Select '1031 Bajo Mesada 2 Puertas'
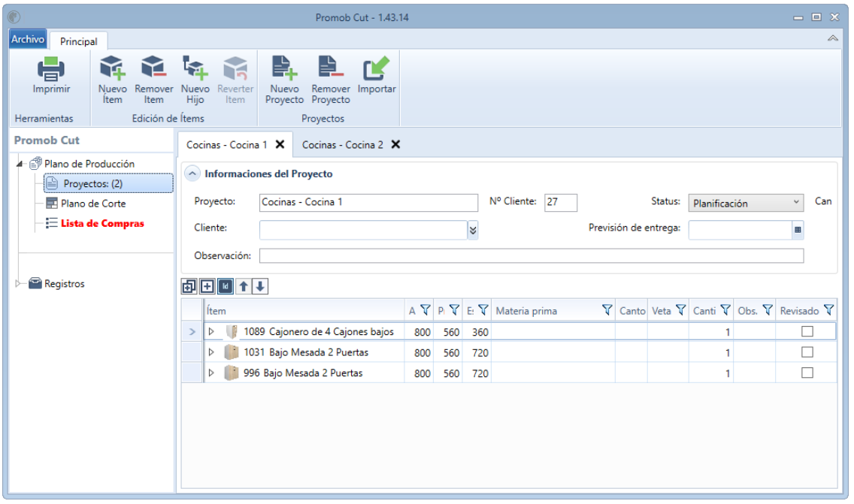Image resolution: width=854 pixels, height=504 pixels. pyautogui.click(x=305, y=352)
